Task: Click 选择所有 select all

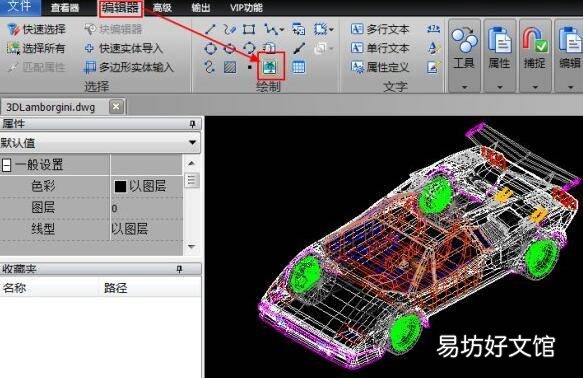Action: [x=36, y=48]
